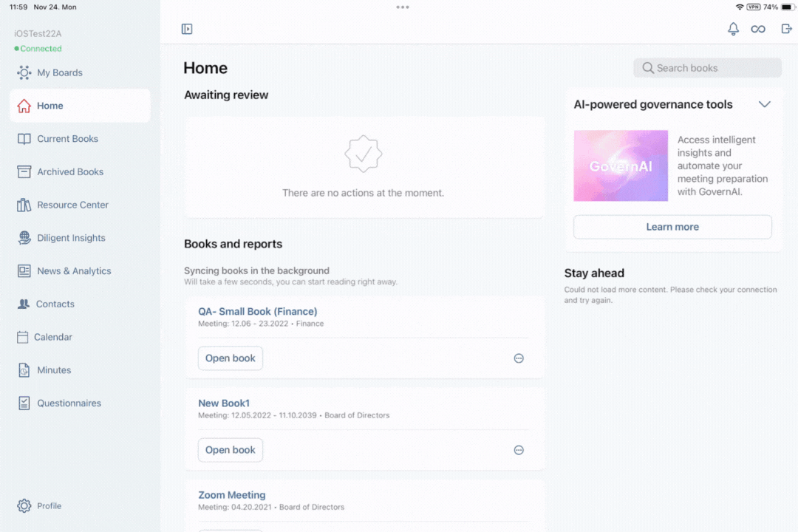Viewport: 798px width, 532px height.
Task: Click the empty-state checkmark badge
Action: 363,154
